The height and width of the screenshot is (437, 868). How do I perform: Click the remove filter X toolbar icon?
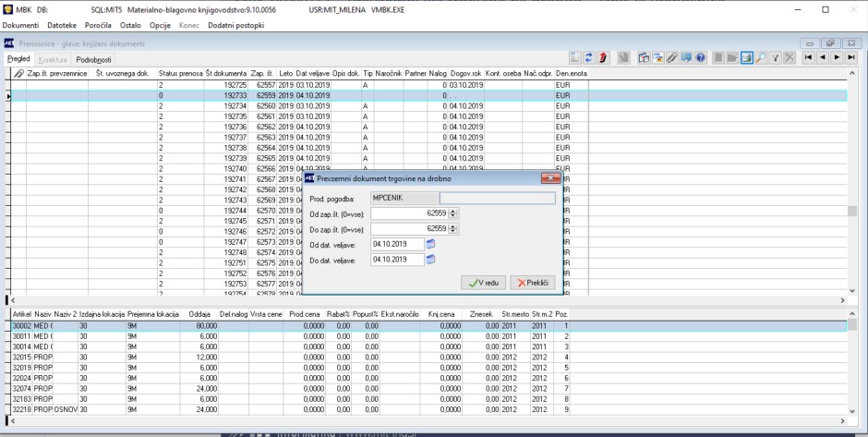coord(790,57)
